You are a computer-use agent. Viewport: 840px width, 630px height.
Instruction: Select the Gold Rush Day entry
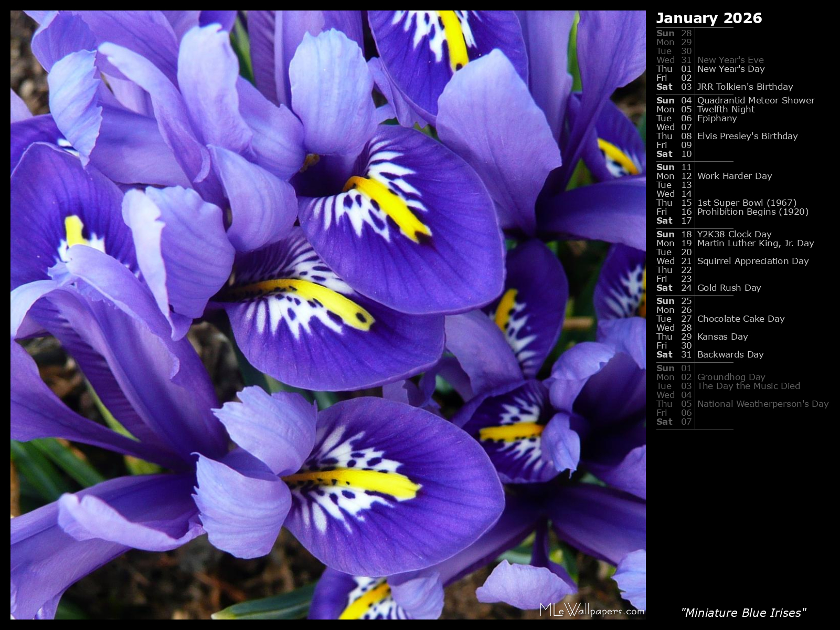point(729,288)
